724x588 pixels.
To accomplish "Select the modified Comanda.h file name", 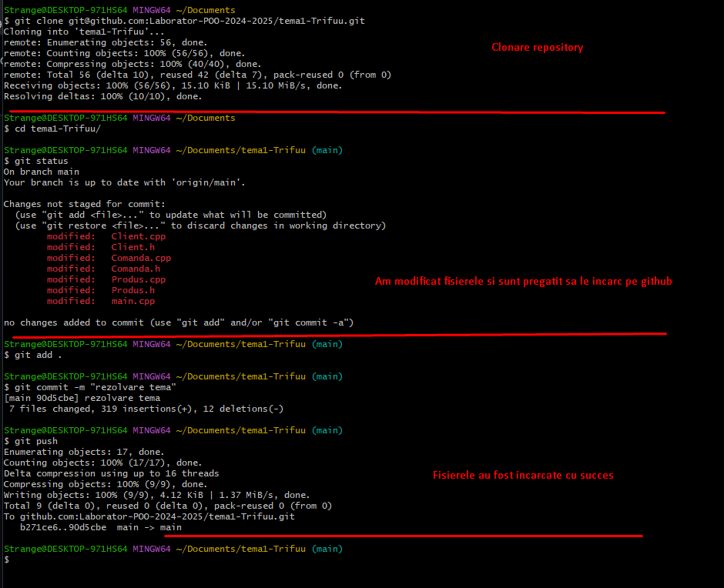I will coord(136,269).
